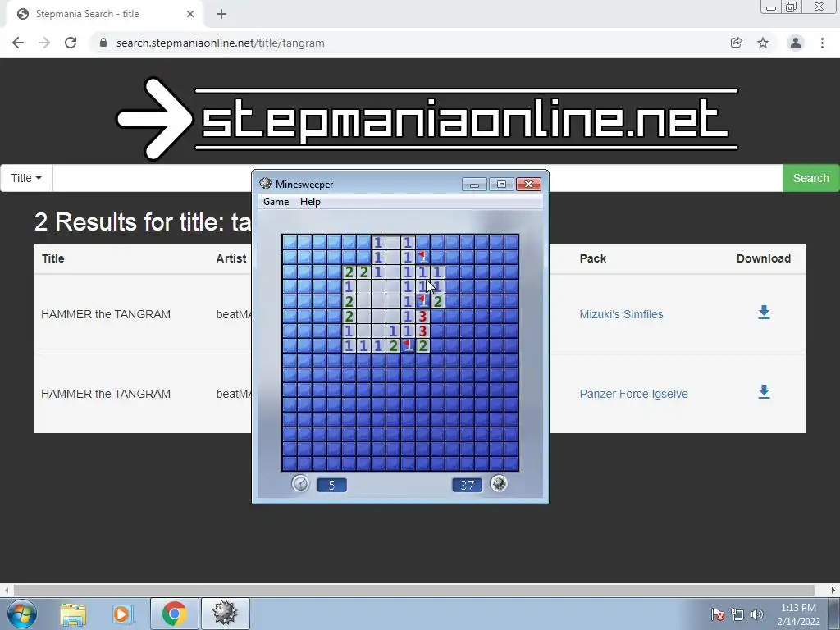
Task: Minimize the Minesweeper window
Action: coord(474,185)
